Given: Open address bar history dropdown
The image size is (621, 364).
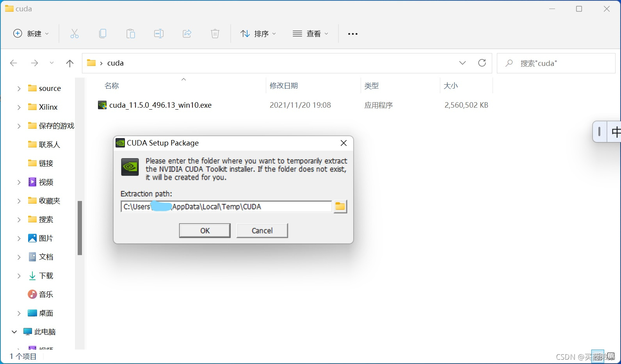Looking at the screenshot, I should (463, 63).
